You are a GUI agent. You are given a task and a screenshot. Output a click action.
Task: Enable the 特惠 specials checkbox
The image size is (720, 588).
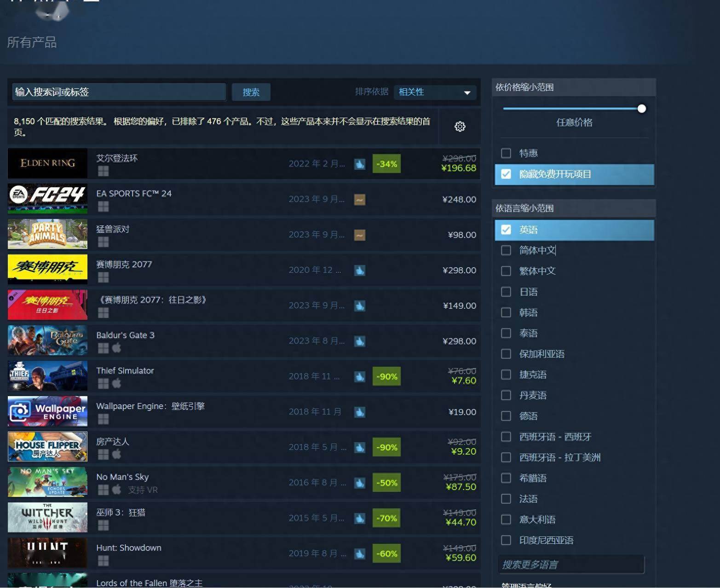pyautogui.click(x=506, y=153)
